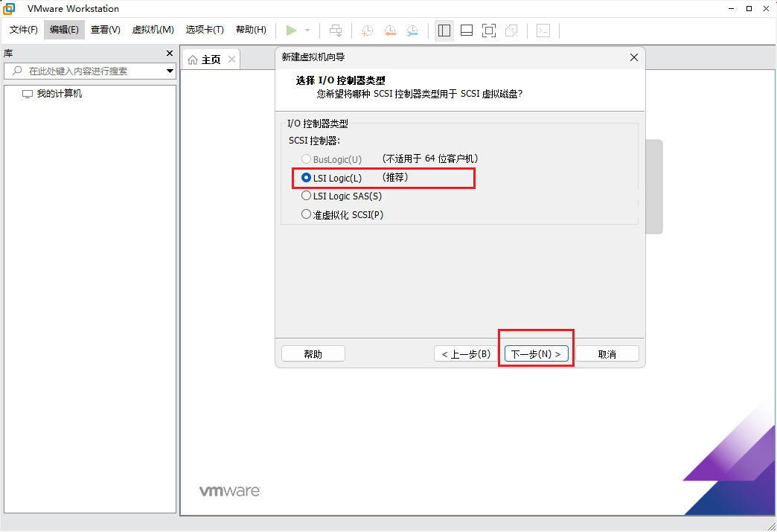The image size is (777, 532).
Task: Click the full screen mode icon
Action: [x=488, y=31]
